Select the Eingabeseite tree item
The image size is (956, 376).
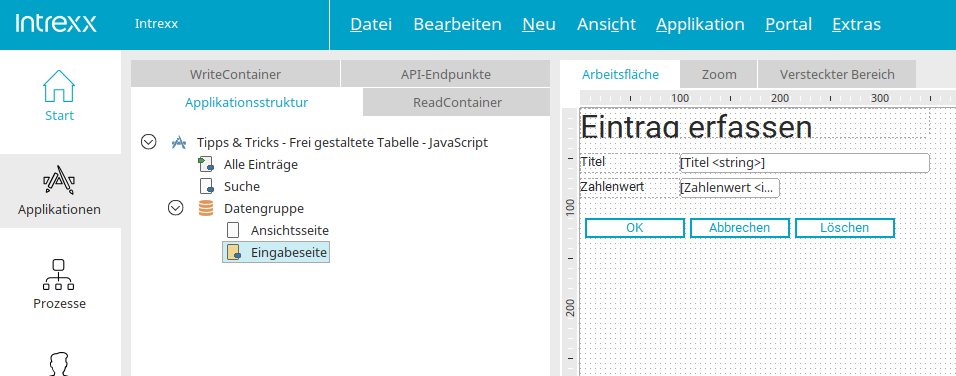coord(289,252)
